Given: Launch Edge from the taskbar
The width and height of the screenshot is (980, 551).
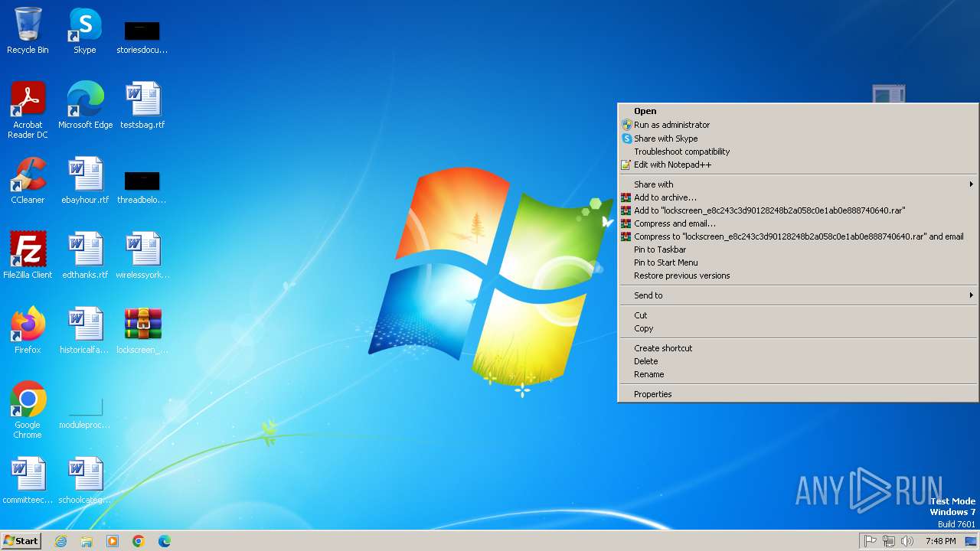Looking at the screenshot, I should (x=165, y=541).
